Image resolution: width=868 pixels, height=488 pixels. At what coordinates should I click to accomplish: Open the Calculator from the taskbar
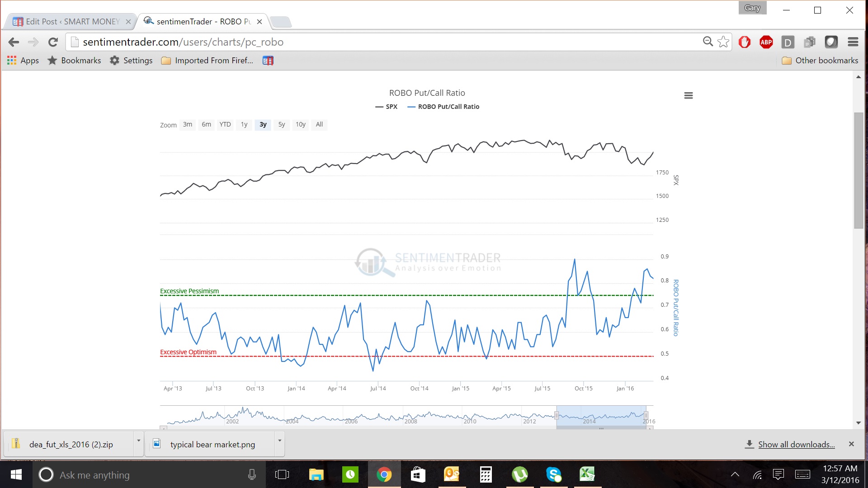tap(486, 474)
